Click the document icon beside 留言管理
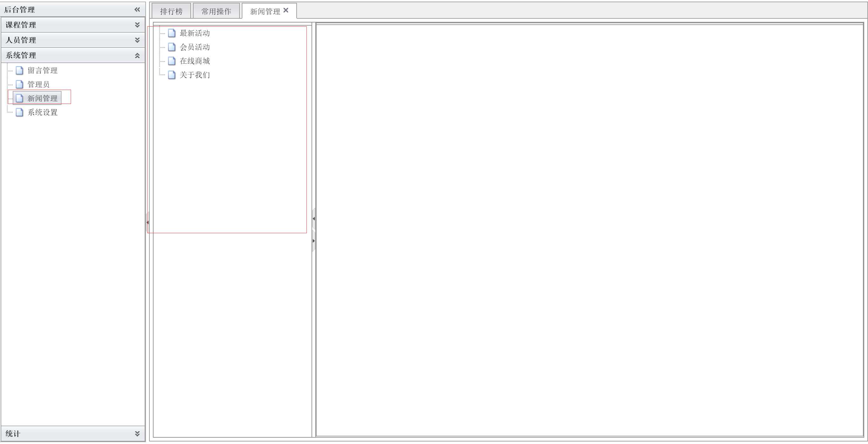Screen dimensions: 868x444 tap(20, 70)
